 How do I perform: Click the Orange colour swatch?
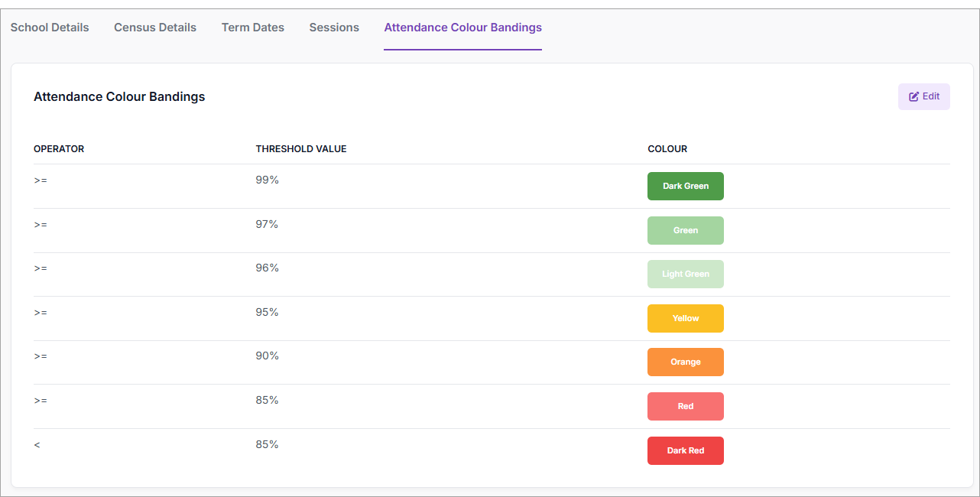tap(685, 362)
